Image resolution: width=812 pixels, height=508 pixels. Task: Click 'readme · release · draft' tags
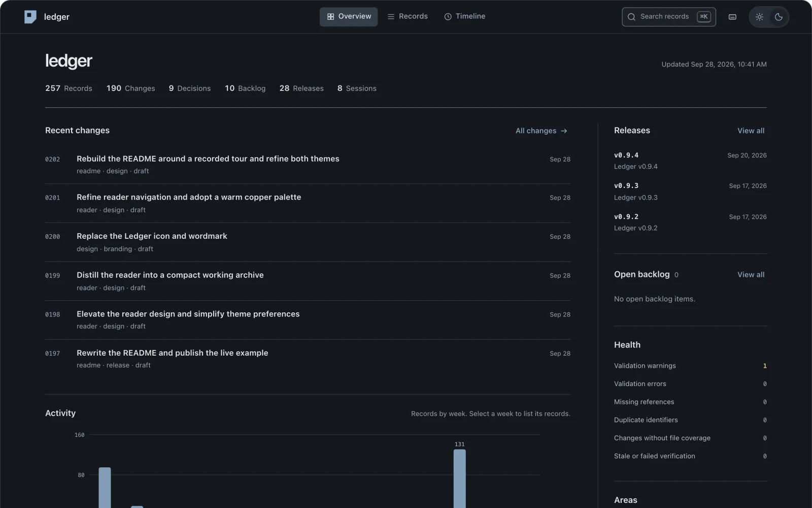114,365
